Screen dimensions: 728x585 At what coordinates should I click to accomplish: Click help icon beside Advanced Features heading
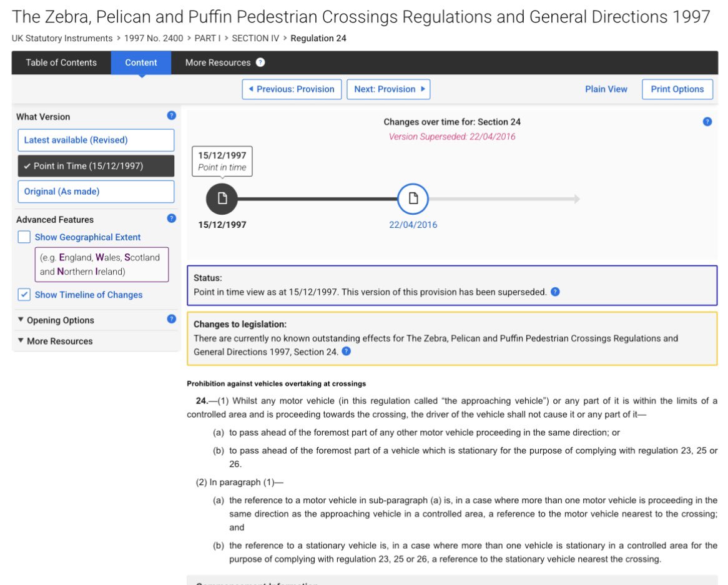[x=171, y=219]
